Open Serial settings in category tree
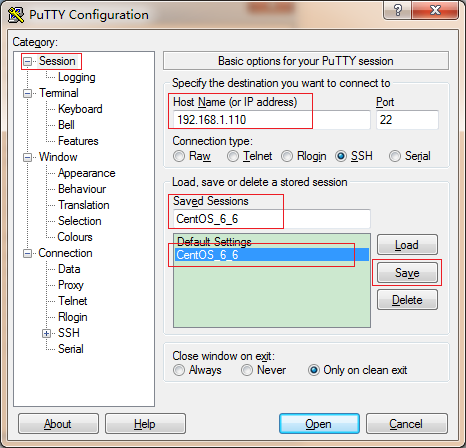 (71, 349)
